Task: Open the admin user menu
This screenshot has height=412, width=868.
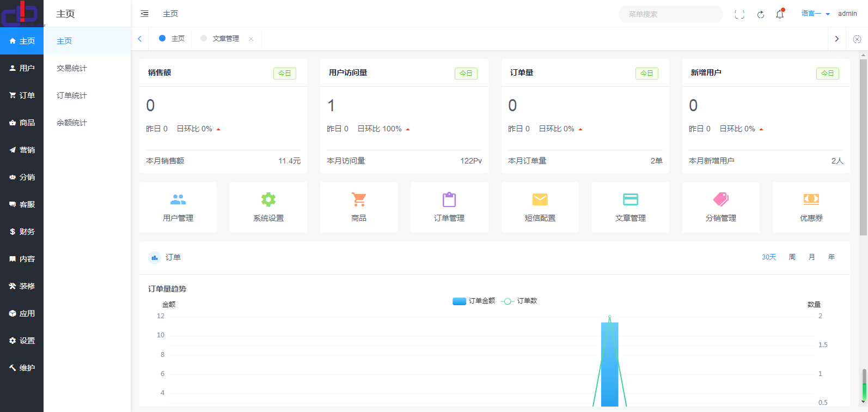Action: tap(847, 14)
